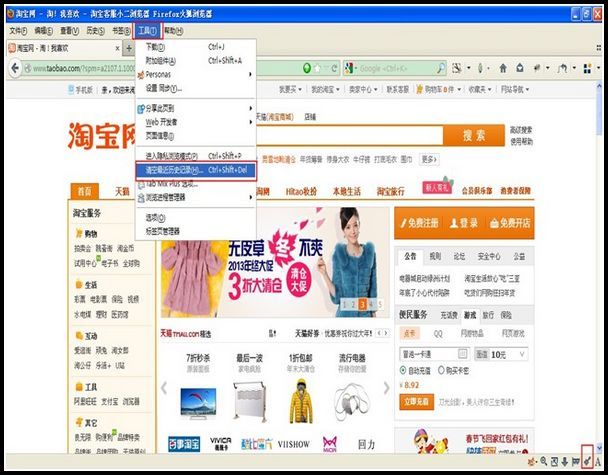Expand Personas submenu in Tools menu
608x475 pixels.
(250, 74)
